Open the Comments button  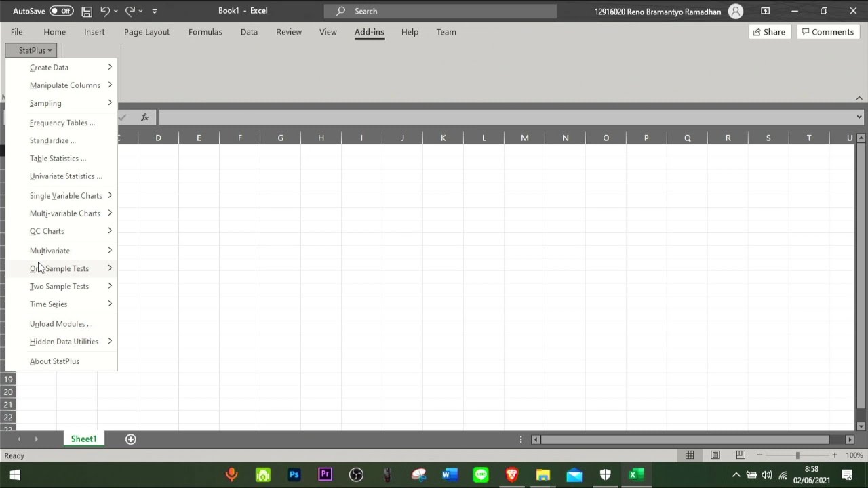tap(827, 32)
